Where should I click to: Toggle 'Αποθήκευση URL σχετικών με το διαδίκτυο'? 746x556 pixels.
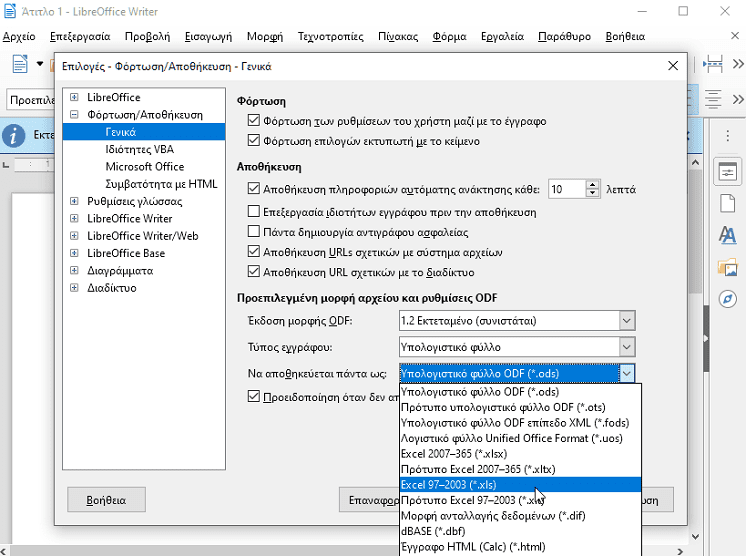(x=254, y=272)
